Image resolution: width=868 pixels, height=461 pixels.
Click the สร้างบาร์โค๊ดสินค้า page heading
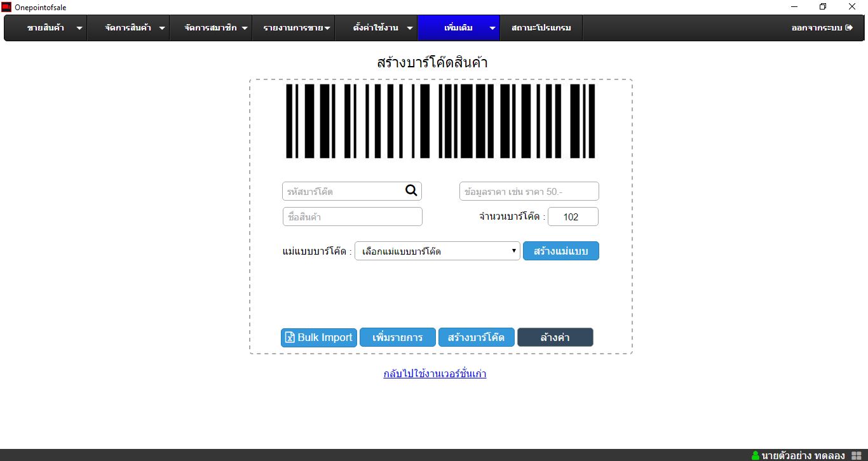click(432, 62)
